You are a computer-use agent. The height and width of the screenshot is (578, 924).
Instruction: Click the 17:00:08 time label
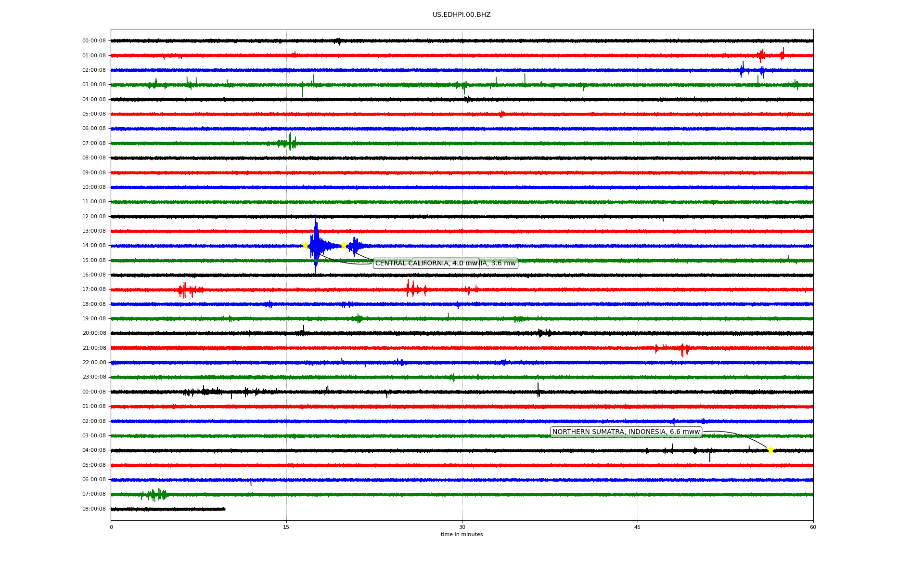point(94,289)
